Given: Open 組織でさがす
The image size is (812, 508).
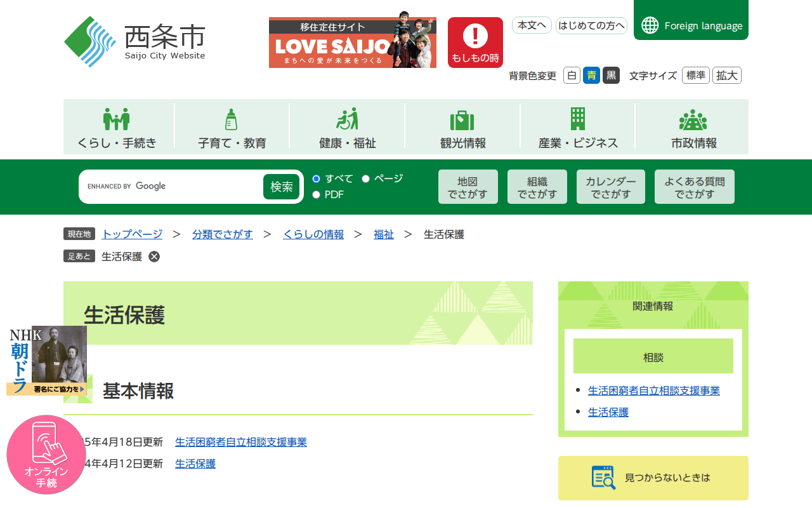Looking at the screenshot, I should point(537,187).
